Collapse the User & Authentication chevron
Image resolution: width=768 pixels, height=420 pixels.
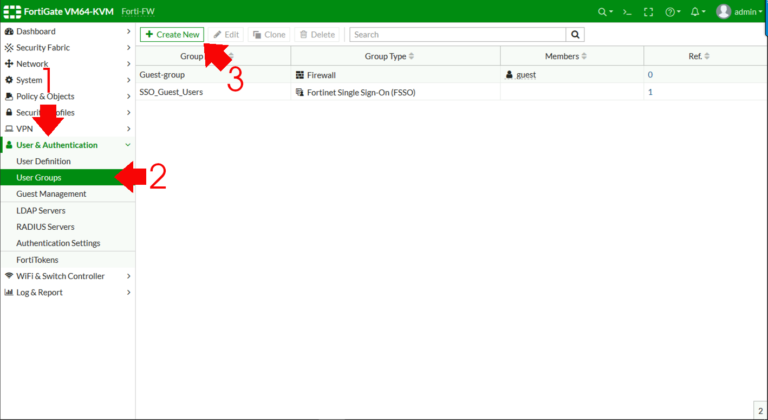click(128, 145)
